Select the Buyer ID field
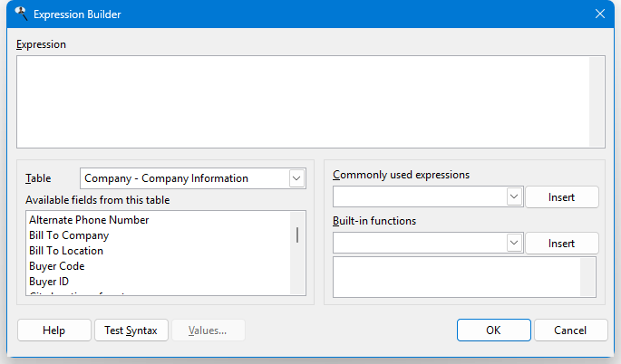 point(49,282)
